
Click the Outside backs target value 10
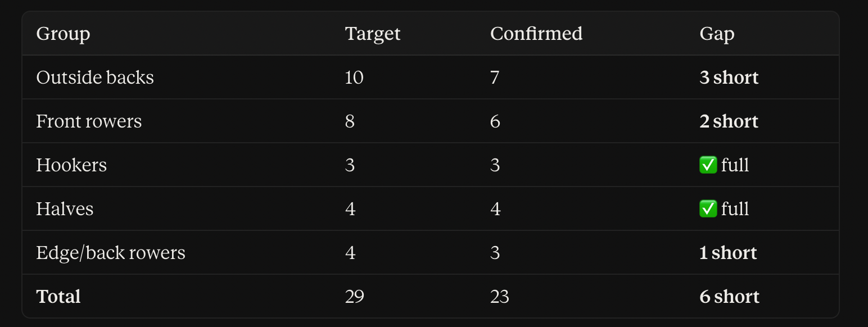click(354, 78)
